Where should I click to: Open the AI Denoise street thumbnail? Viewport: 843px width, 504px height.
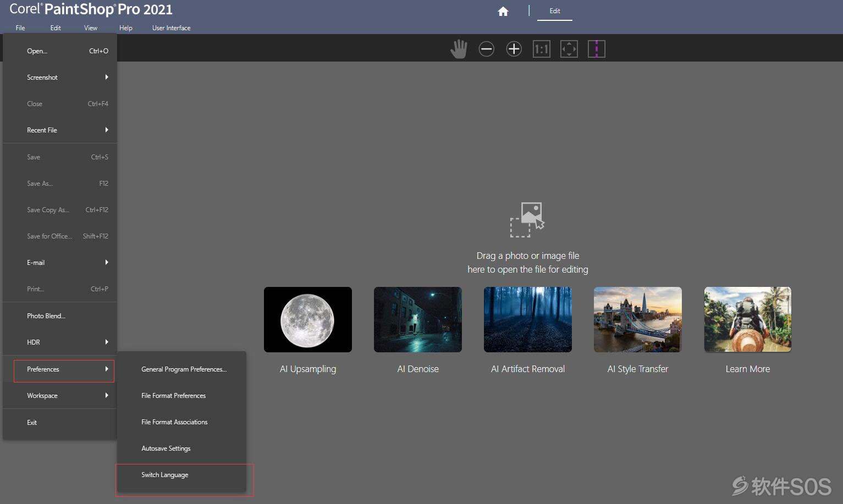(418, 319)
